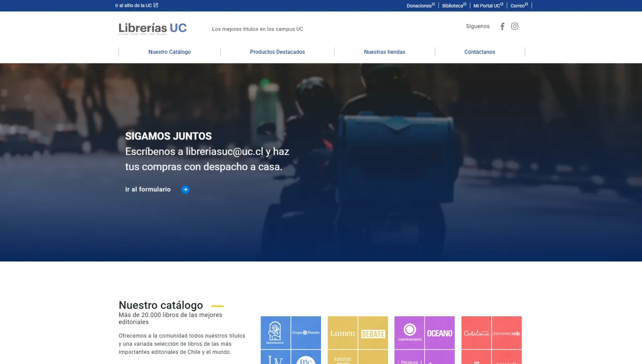Screen dimensions: 642x364
Task: Open the Correo top link
Action: pos(519,6)
